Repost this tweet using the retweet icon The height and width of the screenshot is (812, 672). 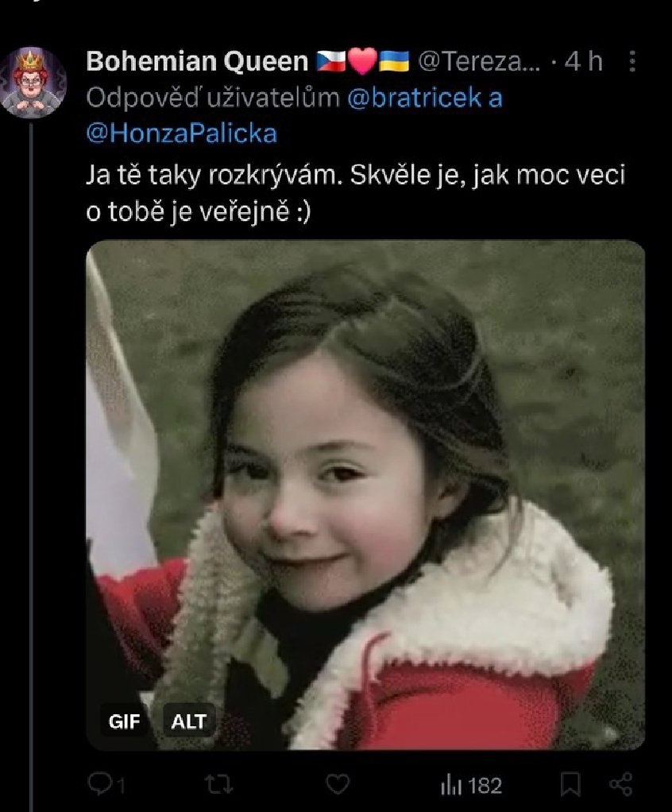(215, 785)
